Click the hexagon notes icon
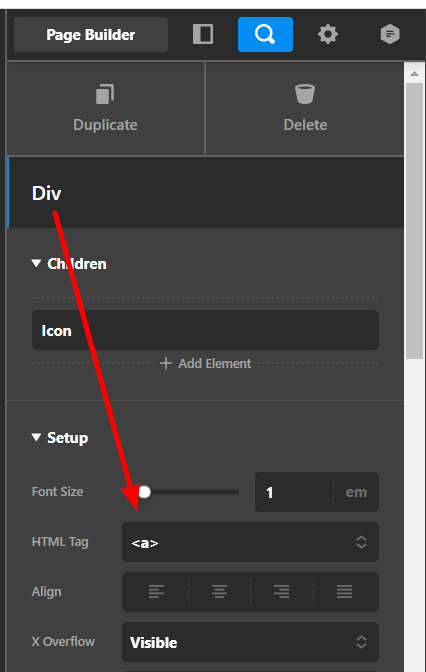Image resolution: width=426 pixels, height=672 pixels. point(390,34)
